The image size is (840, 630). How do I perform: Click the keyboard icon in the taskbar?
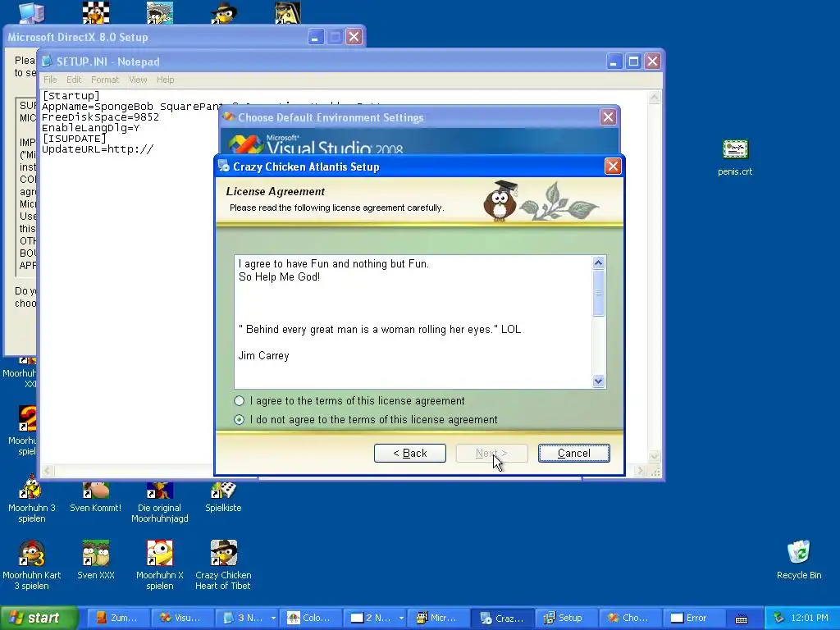coord(742,619)
